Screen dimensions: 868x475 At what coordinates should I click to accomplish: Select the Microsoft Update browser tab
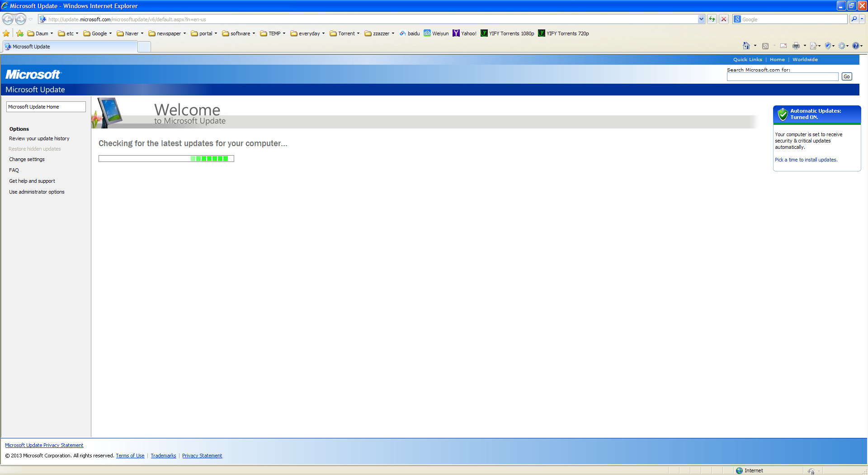70,47
